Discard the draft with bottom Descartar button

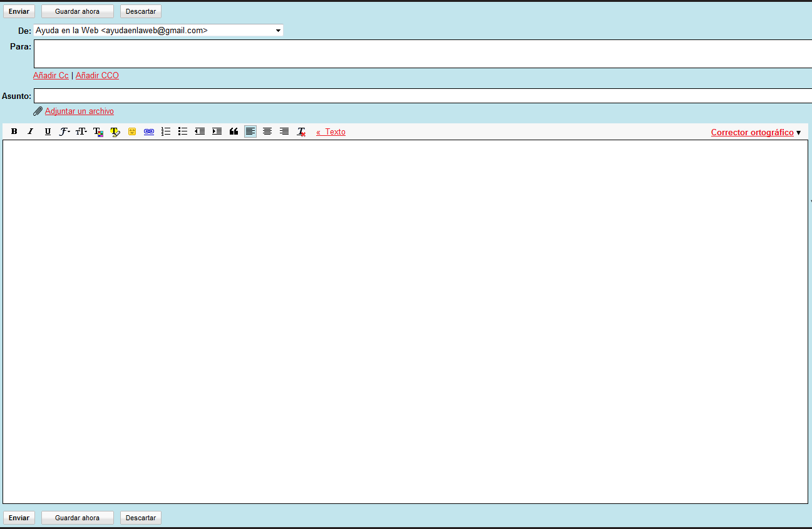[x=141, y=518]
